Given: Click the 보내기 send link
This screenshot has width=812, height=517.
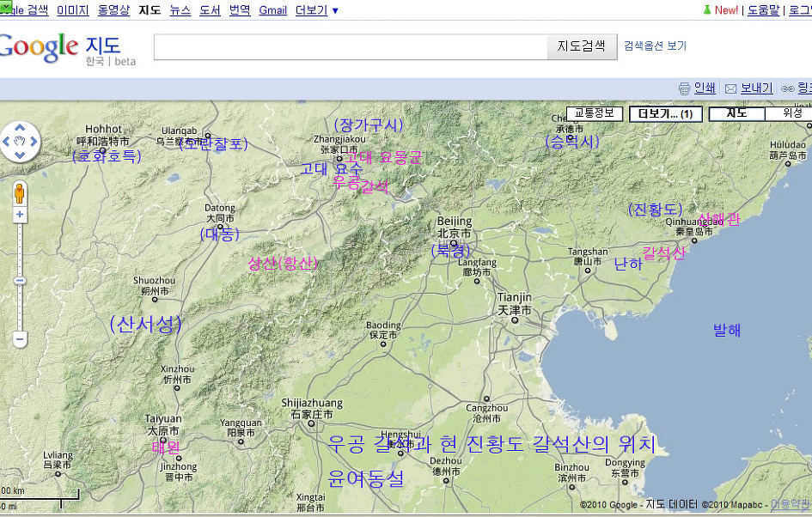Looking at the screenshot, I should [x=757, y=88].
